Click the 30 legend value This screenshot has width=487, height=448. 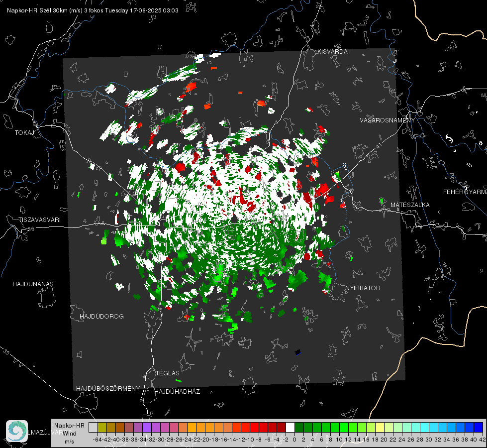point(429,440)
